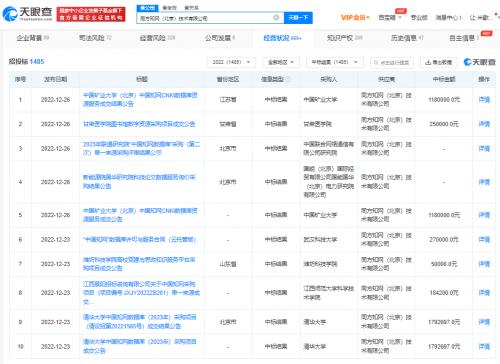Open the row 9 announcement title link
This screenshot has height=364, width=500.
coord(140,322)
